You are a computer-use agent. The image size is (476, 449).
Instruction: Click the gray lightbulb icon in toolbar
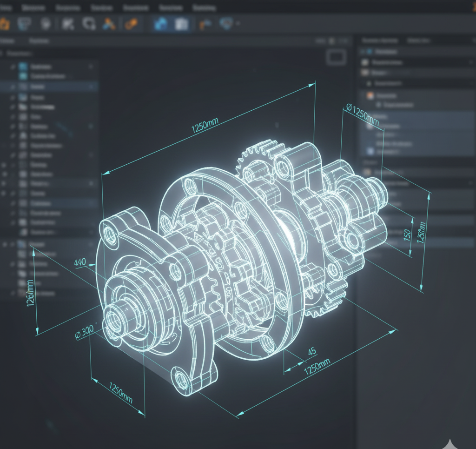tap(45, 24)
